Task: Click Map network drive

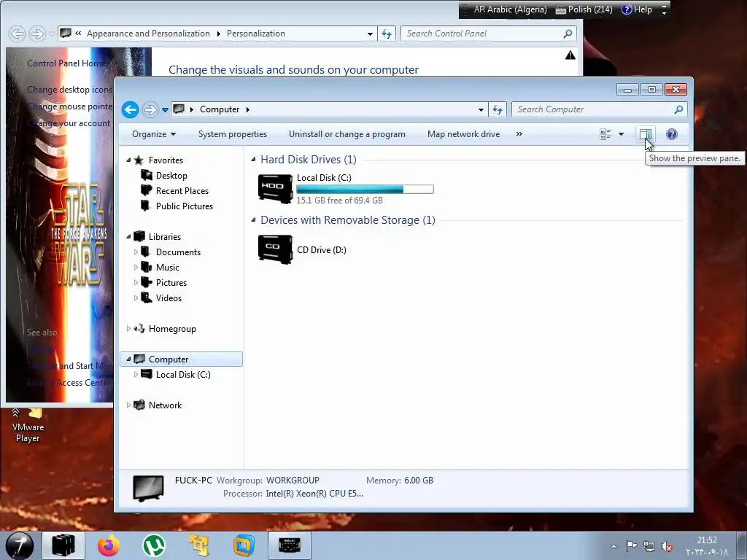Action: [x=463, y=134]
